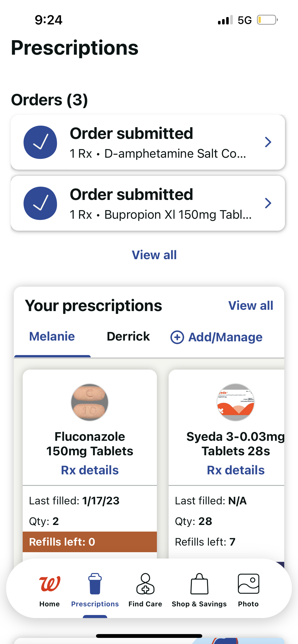This screenshot has width=298, height=644.
Task: Tap the orange Refills left: 0 banner
Action: [x=90, y=542]
